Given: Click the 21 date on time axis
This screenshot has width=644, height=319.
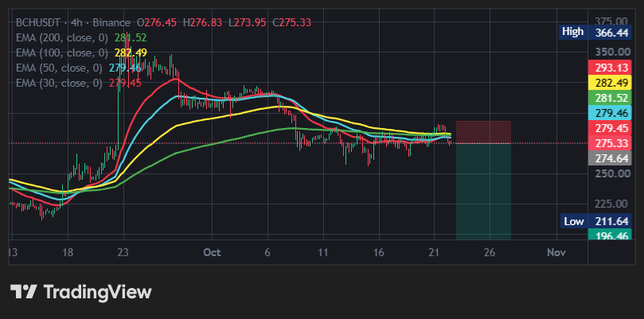Looking at the screenshot, I should (x=434, y=252).
